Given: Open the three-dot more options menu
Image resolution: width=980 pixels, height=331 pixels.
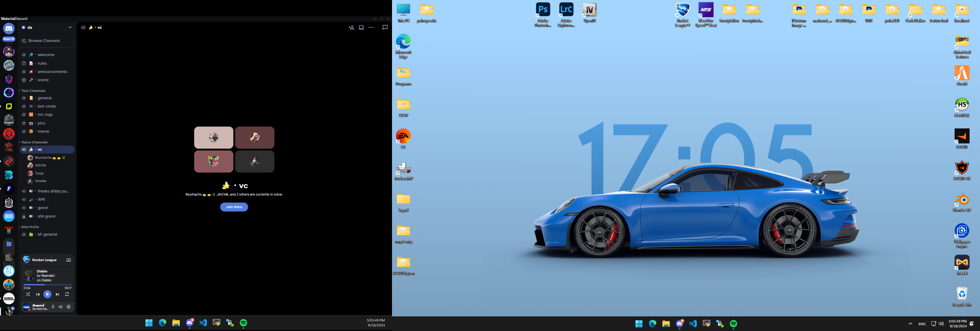Looking at the screenshot, I should (371, 27).
